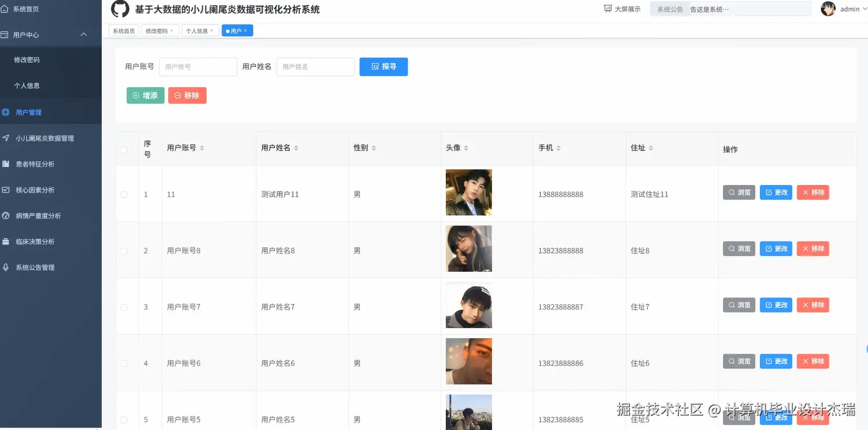Viewport: 868px width, 430px height.
Task: Switch to the 系统首页 tab
Action: coord(124,31)
